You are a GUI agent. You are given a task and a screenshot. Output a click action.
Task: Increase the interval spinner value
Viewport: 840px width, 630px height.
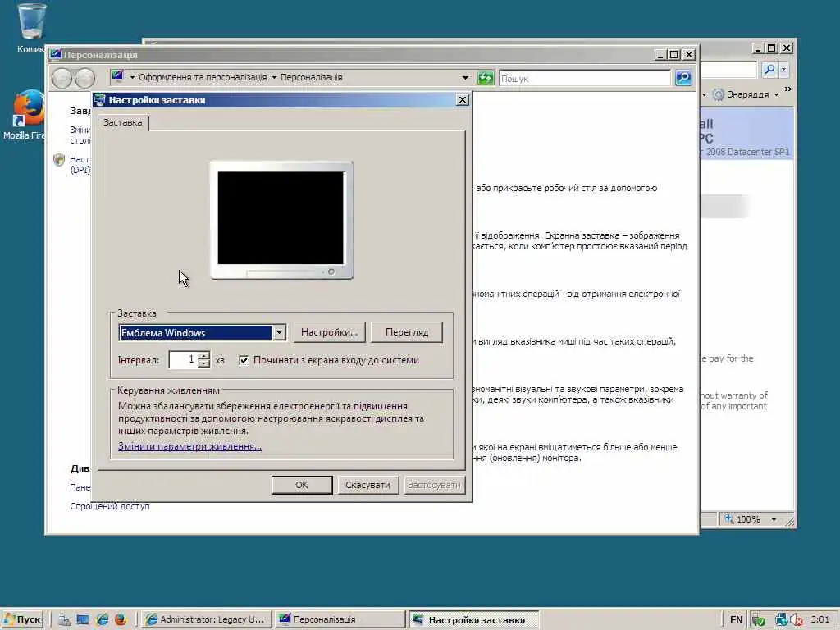click(203, 356)
